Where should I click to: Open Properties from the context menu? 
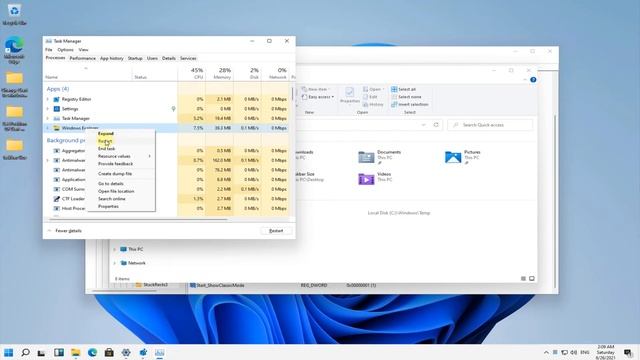pyautogui.click(x=108, y=206)
